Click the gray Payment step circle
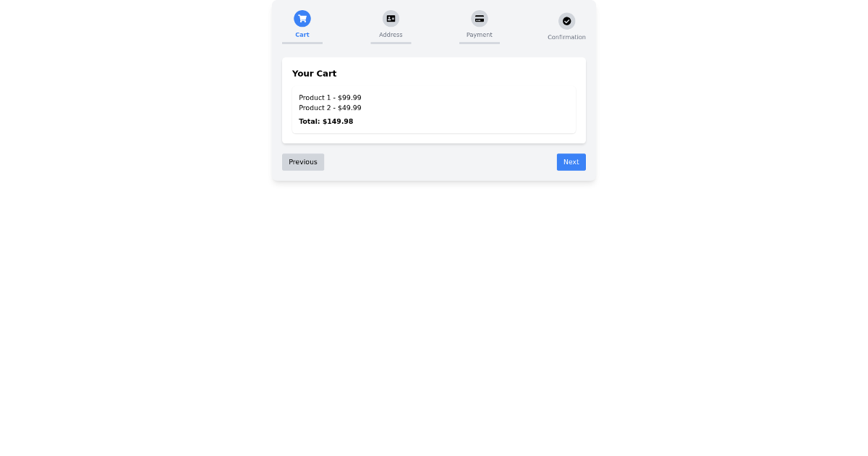The height and width of the screenshot is (456, 868). click(x=480, y=18)
